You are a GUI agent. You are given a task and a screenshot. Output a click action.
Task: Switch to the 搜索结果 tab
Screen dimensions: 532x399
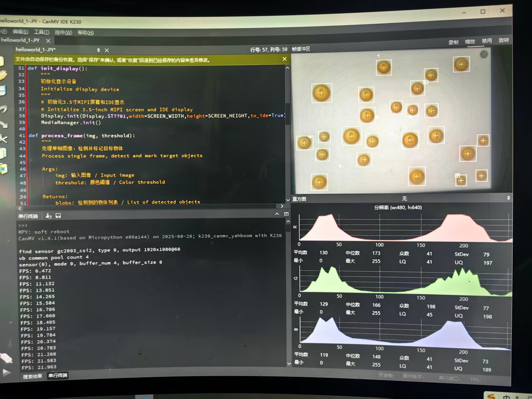pos(32,376)
